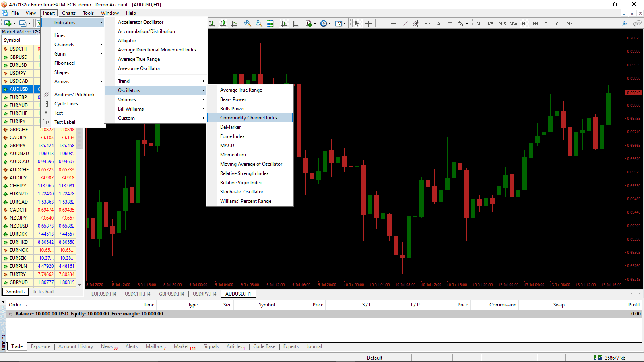The height and width of the screenshot is (362, 644).
Task: Add a text label with the label tool
Action: click(x=450, y=23)
